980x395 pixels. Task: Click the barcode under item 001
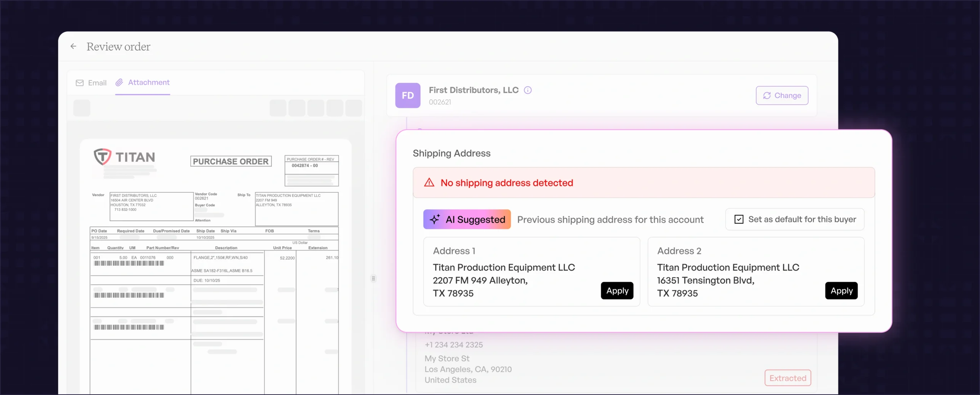pos(129,263)
